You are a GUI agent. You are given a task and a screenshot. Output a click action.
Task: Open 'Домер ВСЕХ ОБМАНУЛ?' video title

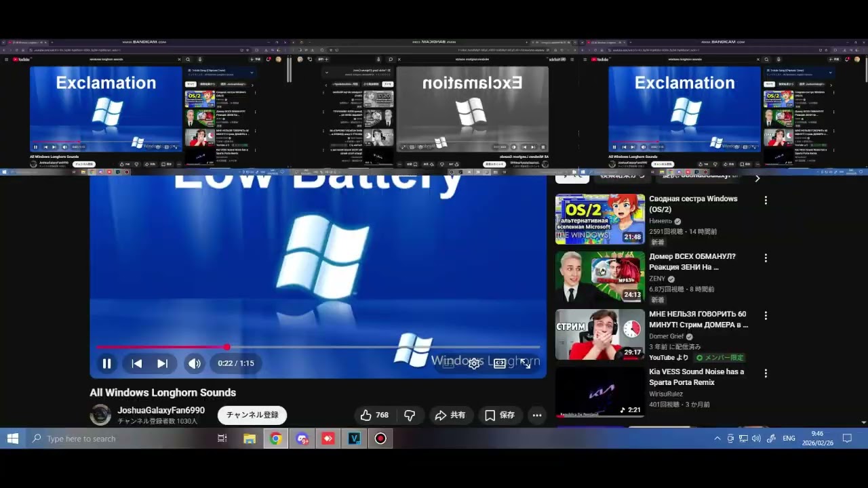click(x=692, y=262)
